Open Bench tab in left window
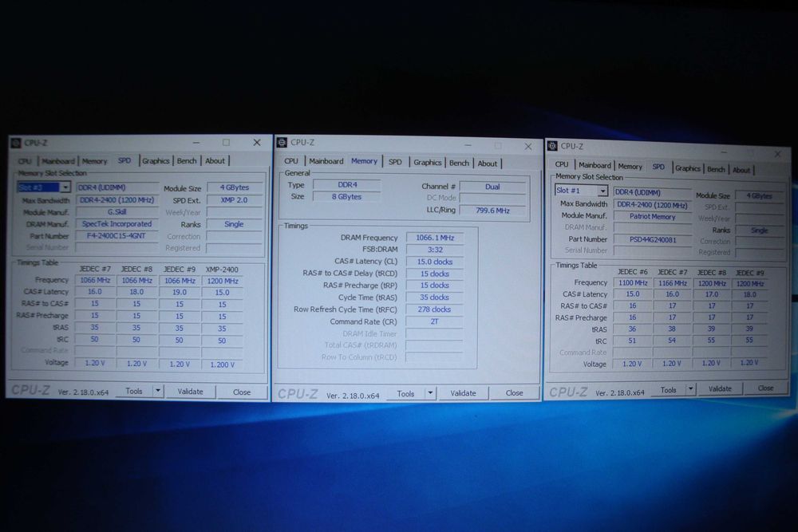798x532 pixels. [x=187, y=161]
